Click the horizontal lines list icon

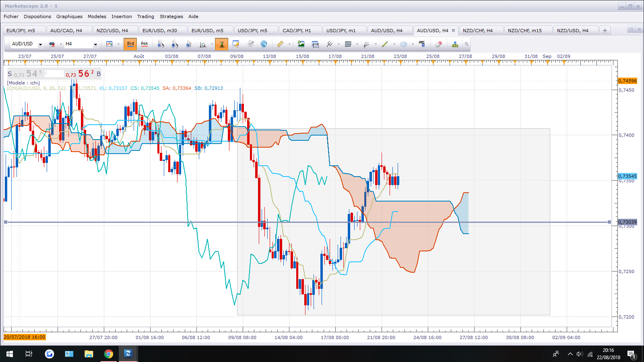point(348,44)
